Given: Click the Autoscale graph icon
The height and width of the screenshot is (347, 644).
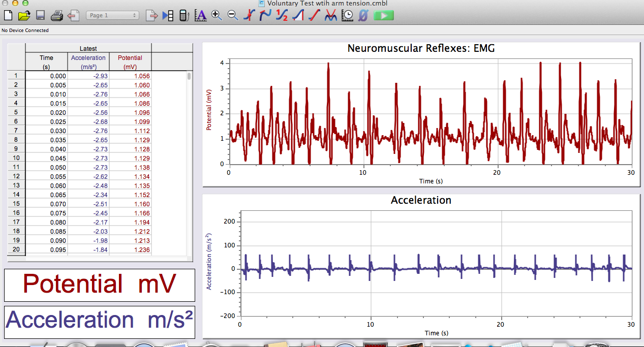Looking at the screenshot, I should tap(200, 15).
